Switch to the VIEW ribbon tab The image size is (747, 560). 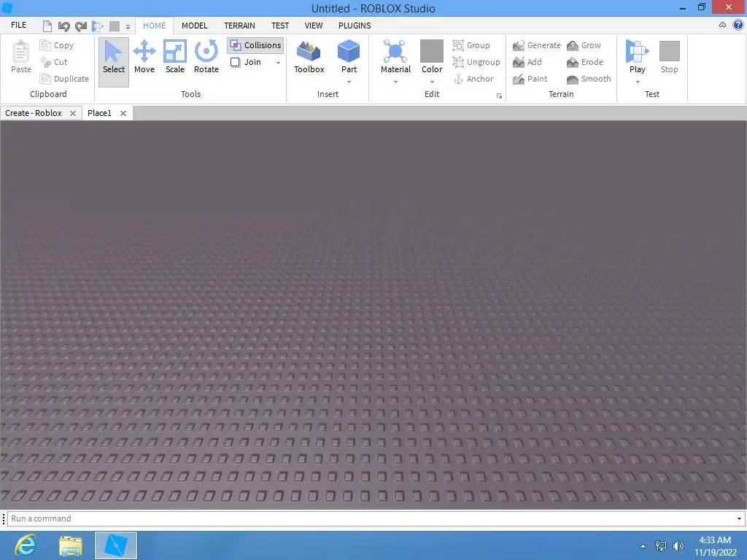click(314, 26)
